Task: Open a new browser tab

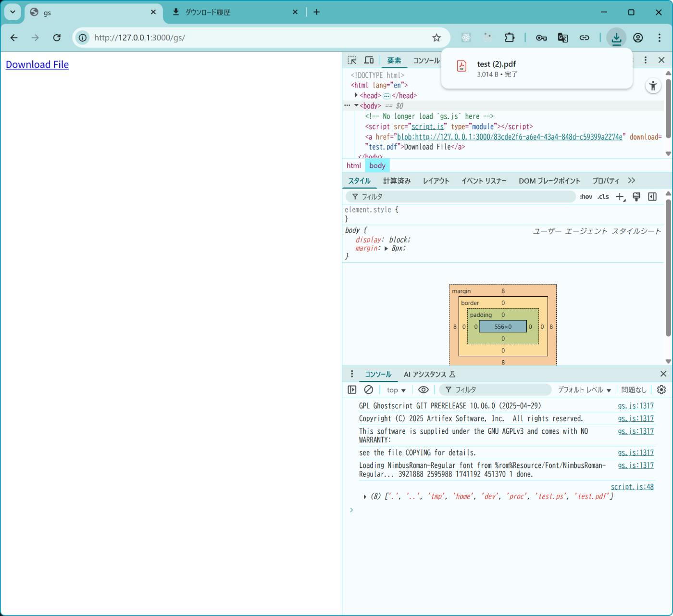Action: [316, 12]
